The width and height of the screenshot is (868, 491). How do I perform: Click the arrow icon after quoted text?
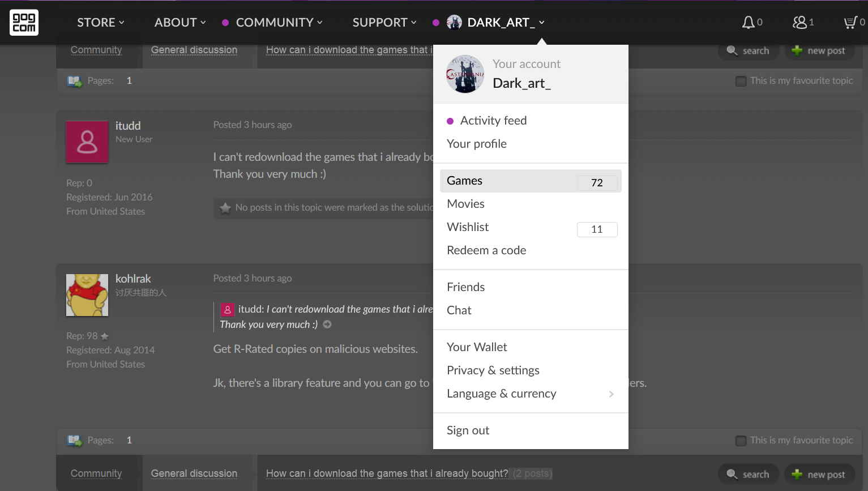327,325
